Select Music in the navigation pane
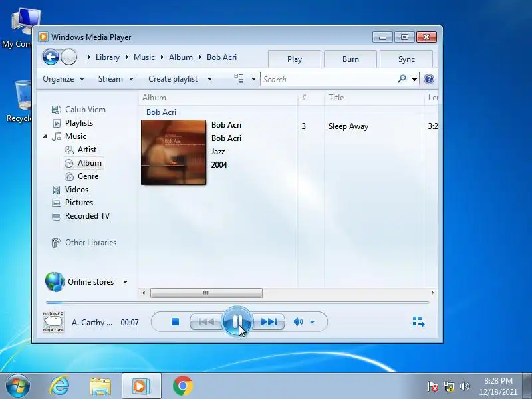532x399 pixels. (x=75, y=136)
